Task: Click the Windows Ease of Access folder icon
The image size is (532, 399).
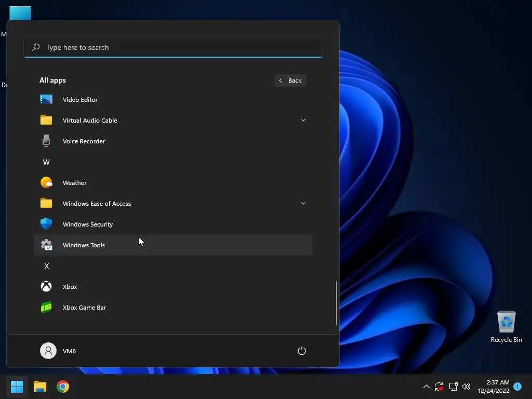Action: (x=46, y=203)
